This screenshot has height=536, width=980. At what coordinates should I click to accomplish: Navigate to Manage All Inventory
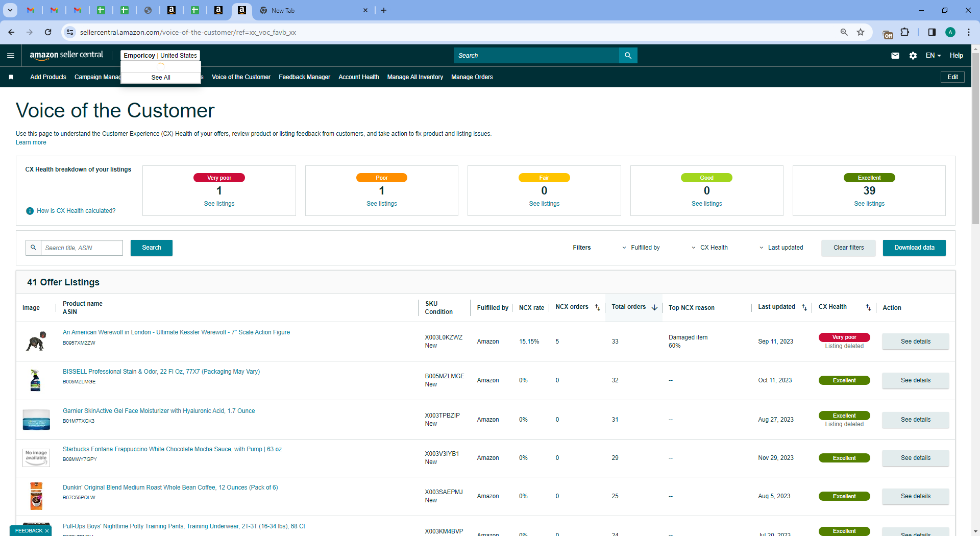[x=415, y=77]
